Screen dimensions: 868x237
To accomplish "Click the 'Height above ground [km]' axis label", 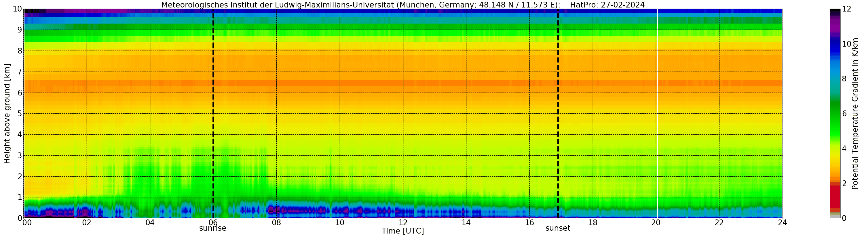I will 7,113.
